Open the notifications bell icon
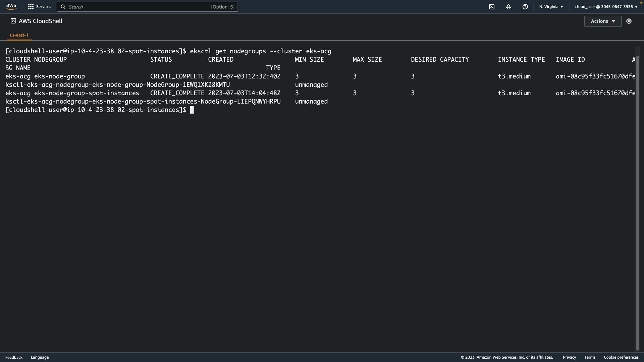The width and height of the screenshot is (644, 362). (x=508, y=7)
